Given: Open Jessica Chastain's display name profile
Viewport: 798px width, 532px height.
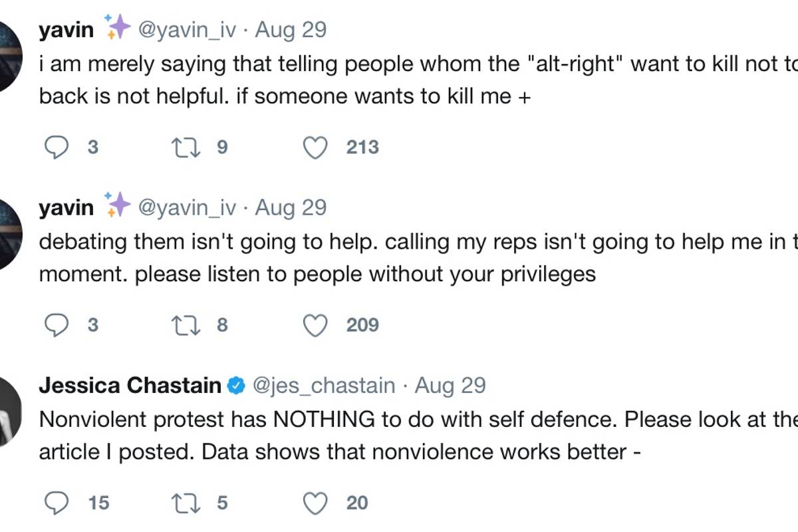Looking at the screenshot, I should (130, 386).
